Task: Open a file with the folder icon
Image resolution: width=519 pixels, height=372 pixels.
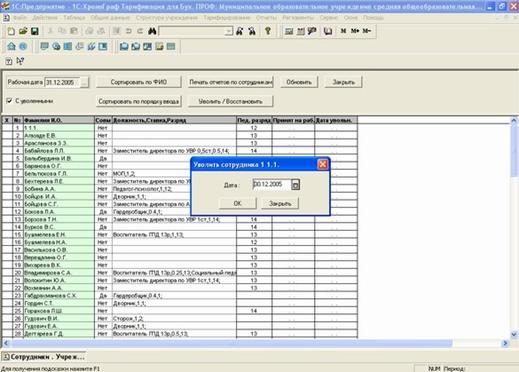Action: pyautogui.click(x=23, y=31)
